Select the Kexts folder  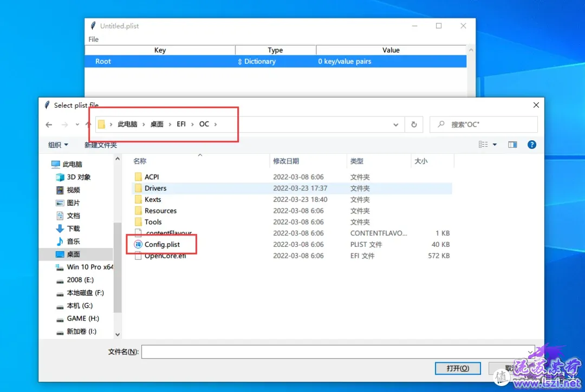[x=153, y=200]
